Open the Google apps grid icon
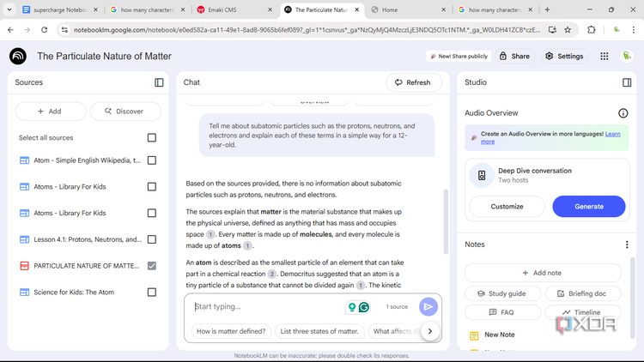This screenshot has width=644, height=362. click(x=605, y=57)
